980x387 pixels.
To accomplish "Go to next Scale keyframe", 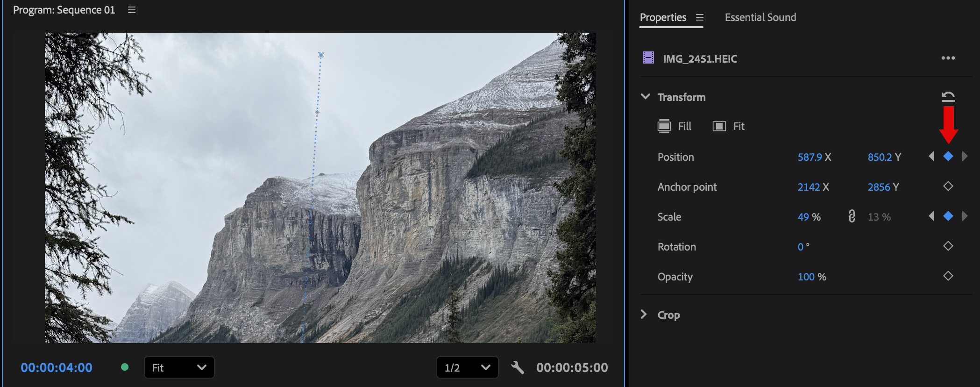I will coord(965,216).
